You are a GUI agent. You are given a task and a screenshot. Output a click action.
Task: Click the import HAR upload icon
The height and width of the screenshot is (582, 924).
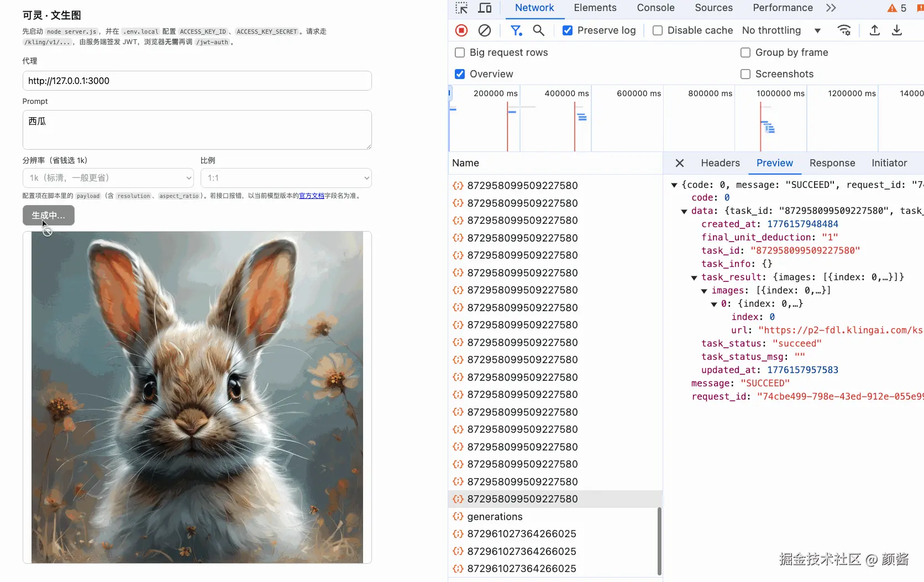[874, 30]
